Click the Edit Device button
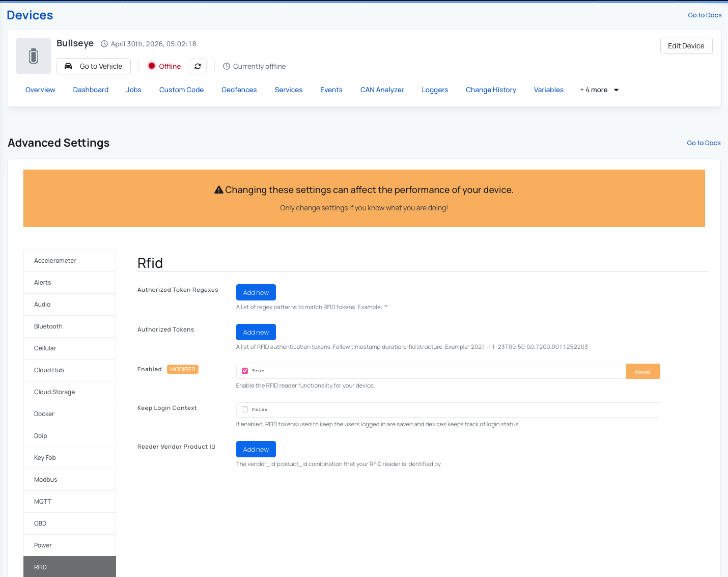Image resolution: width=728 pixels, height=577 pixels. (x=686, y=46)
